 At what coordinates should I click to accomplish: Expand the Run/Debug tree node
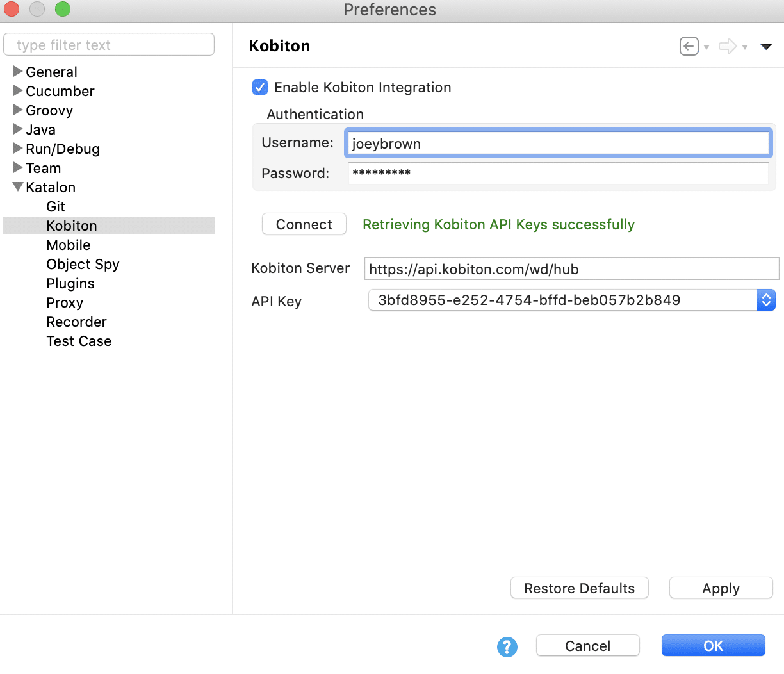click(x=18, y=149)
